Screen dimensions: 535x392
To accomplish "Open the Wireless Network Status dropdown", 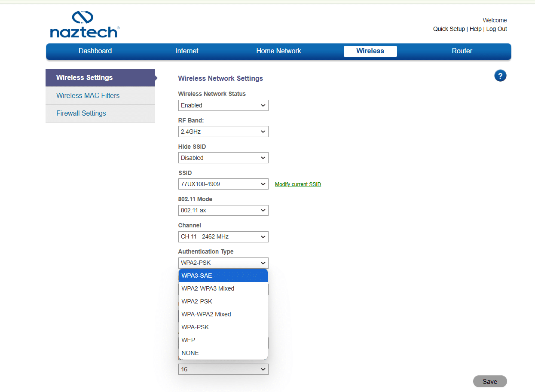I will (223, 105).
